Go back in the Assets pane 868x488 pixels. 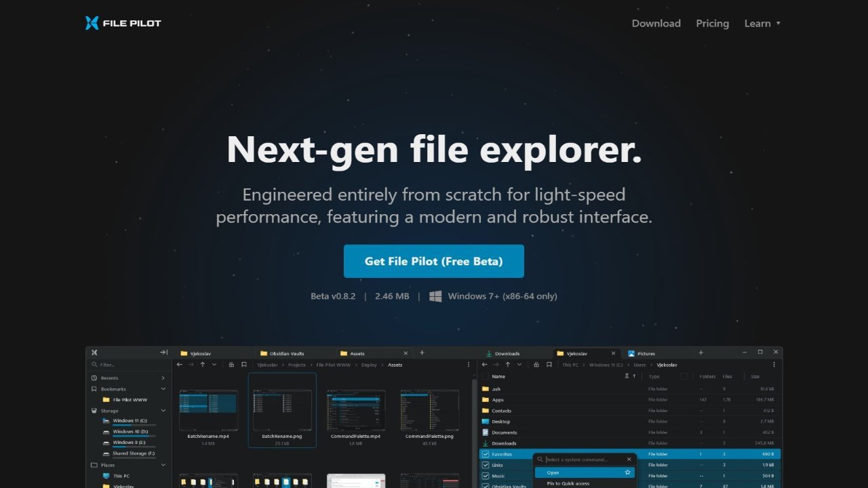(180, 365)
